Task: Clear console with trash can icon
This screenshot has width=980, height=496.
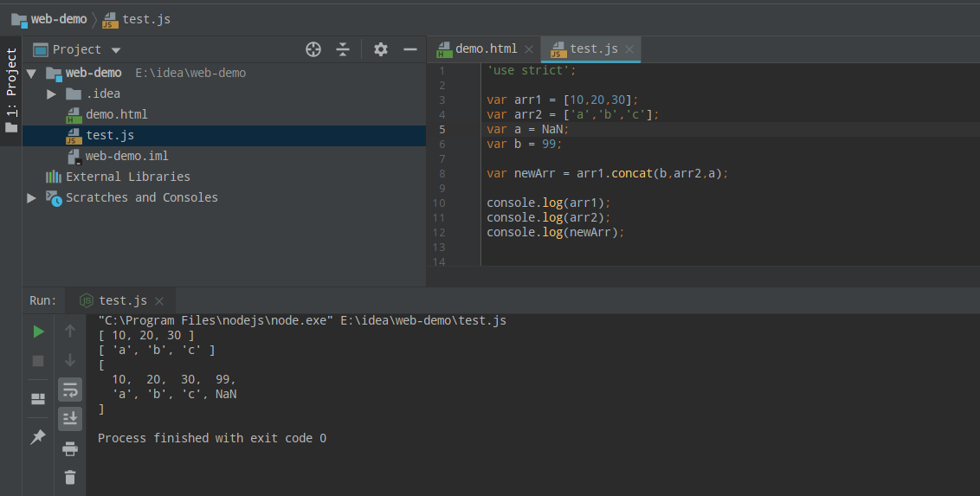Action: point(70,477)
